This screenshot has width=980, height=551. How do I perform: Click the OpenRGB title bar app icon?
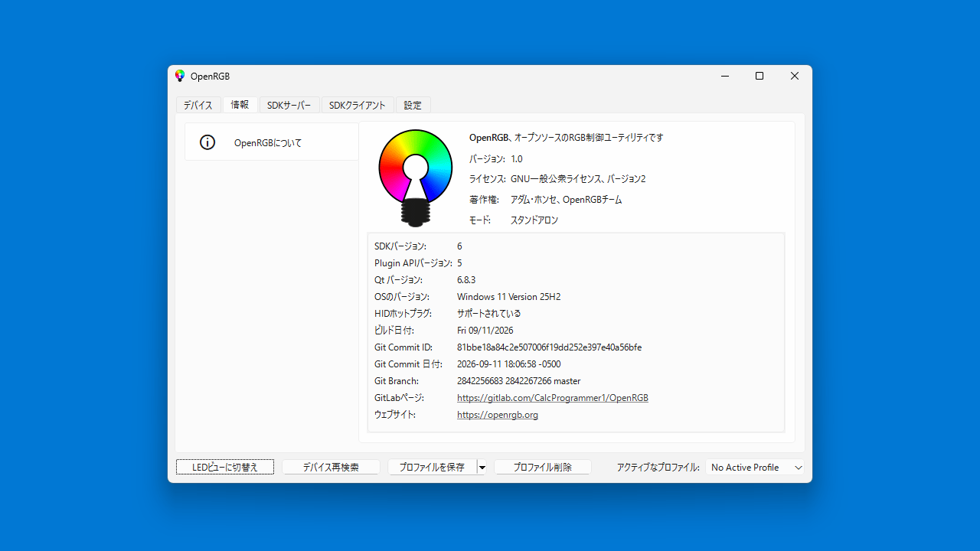[180, 76]
